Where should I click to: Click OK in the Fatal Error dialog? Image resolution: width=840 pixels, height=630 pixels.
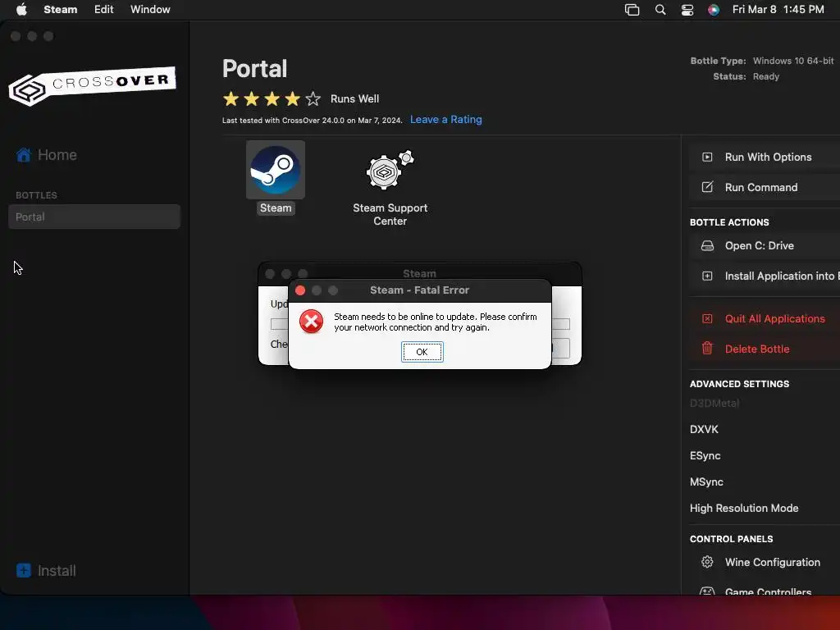[x=422, y=352]
